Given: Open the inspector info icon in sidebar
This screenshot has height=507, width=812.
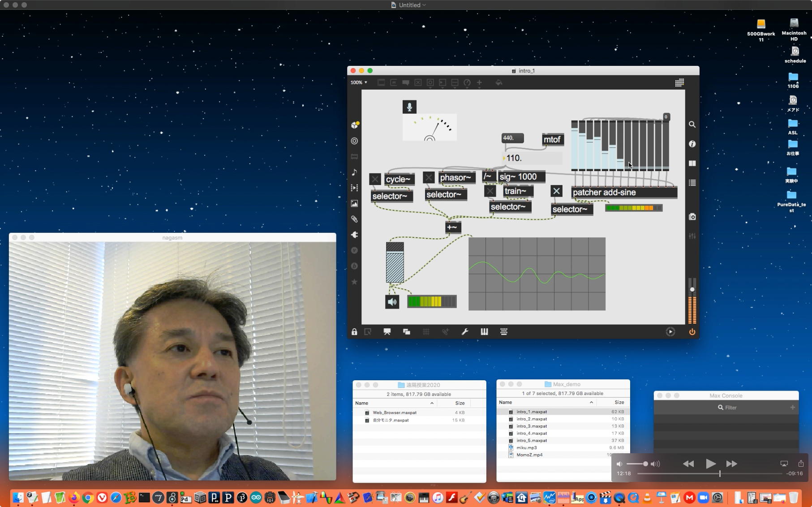Looking at the screenshot, I should [692, 144].
